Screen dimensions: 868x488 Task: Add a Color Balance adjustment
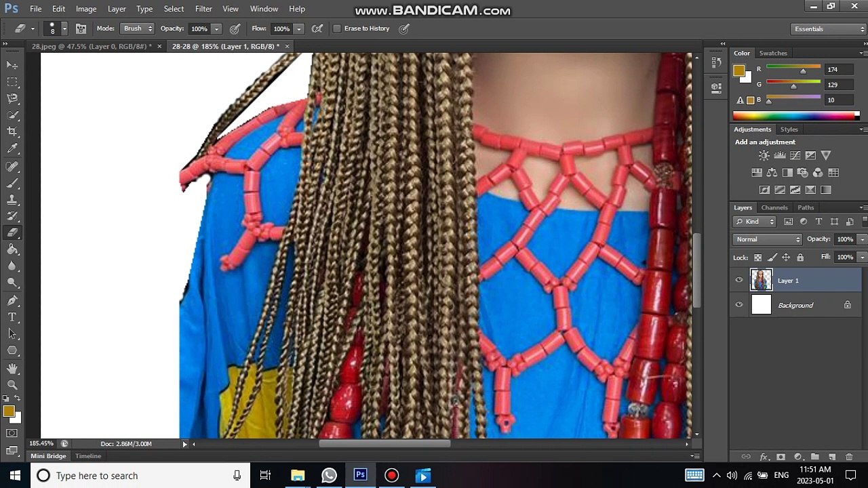point(772,173)
